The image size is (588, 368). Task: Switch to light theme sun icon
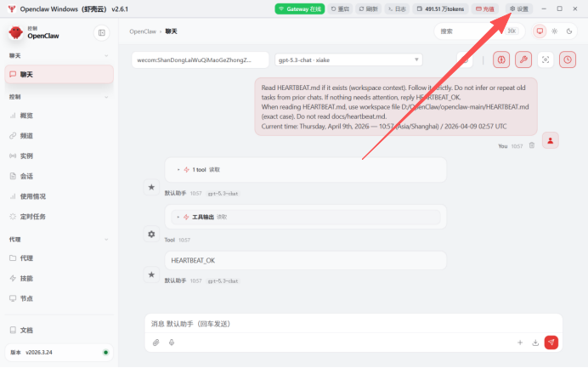[554, 31]
